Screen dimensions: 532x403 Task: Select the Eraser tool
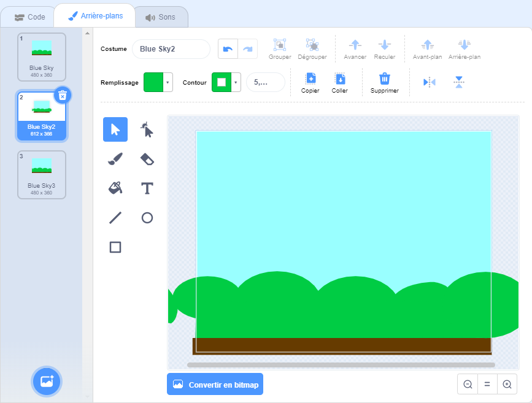tap(147, 159)
